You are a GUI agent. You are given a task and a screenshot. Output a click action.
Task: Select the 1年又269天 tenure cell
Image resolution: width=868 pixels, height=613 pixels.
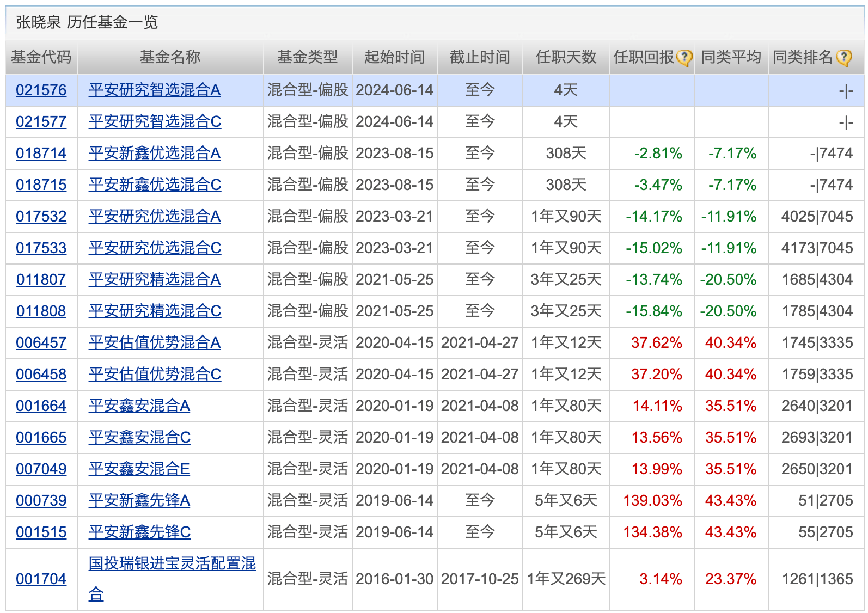566,579
